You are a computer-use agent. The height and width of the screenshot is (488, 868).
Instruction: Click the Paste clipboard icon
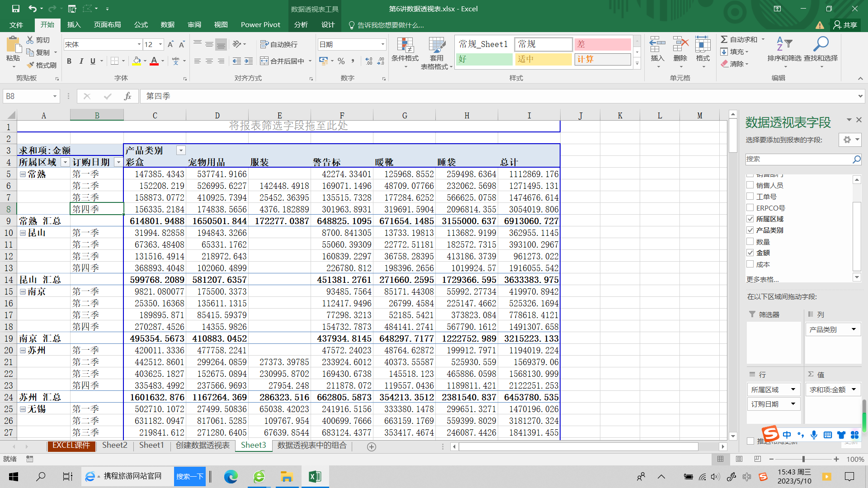(x=13, y=45)
